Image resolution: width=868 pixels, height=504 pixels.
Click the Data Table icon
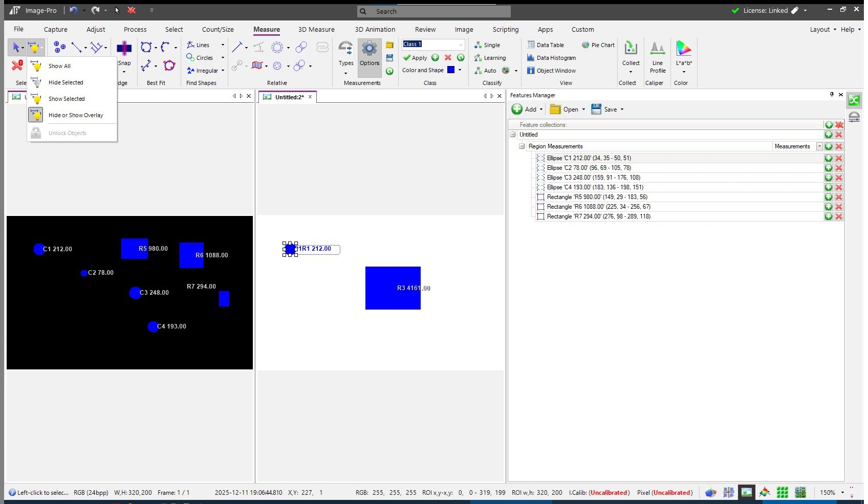[x=531, y=45]
